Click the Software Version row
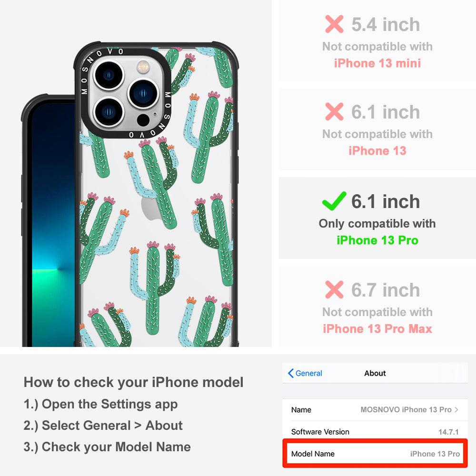 pyautogui.click(x=375, y=431)
